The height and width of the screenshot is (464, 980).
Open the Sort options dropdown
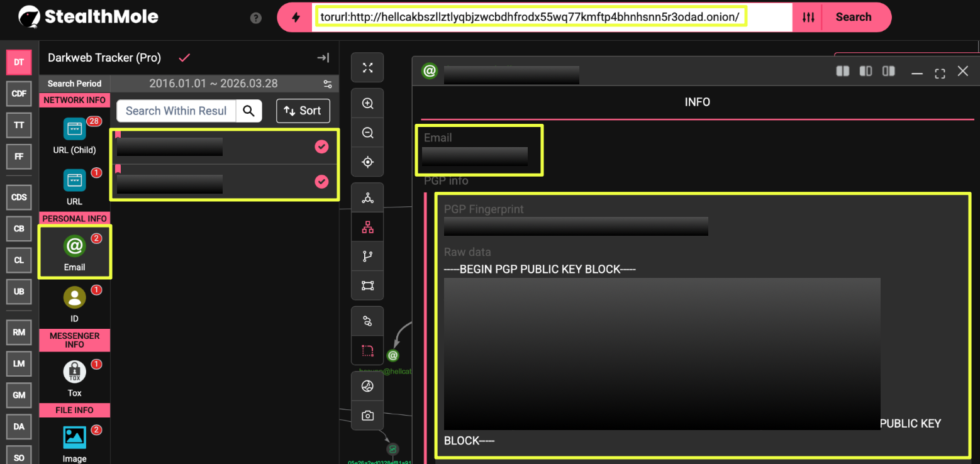pyautogui.click(x=303, y=111)
